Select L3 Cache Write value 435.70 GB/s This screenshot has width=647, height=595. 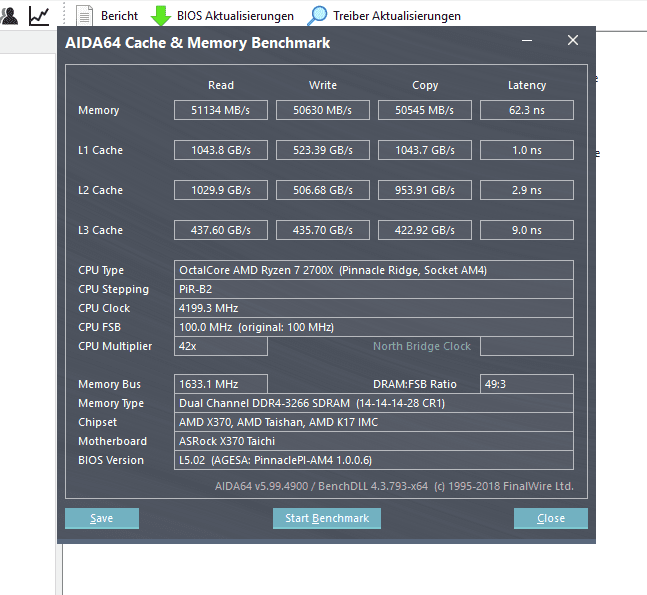[x=323, y=230]
